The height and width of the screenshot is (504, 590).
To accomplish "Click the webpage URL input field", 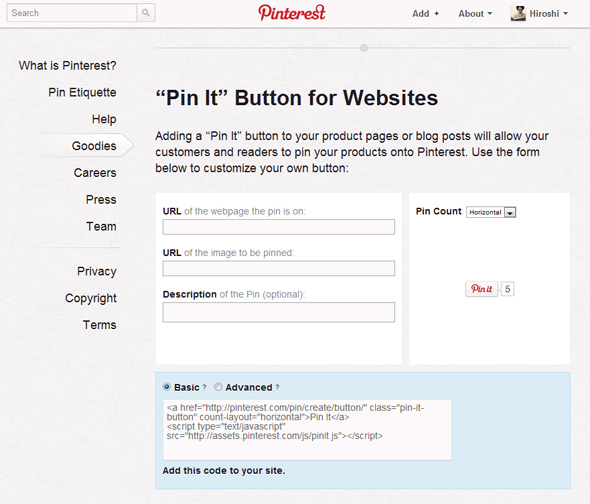I will tap(279, 227).
